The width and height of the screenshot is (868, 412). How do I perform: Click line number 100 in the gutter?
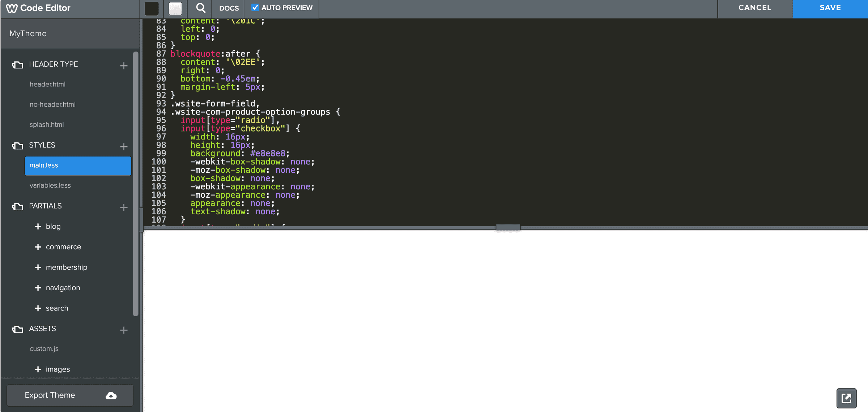click(x=158, y=162)
